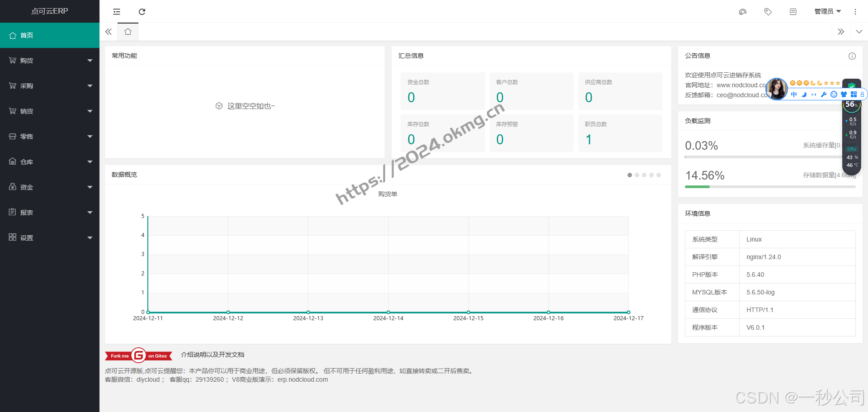Click the storage usage progress bar
868x412 pixels.
pyautogui.click(x=769, y=187)
